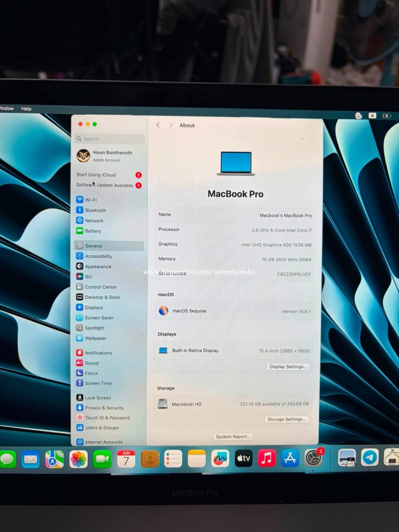The image size is (399, 532).
Task: Click the name value Macbook's MacBook Pro
Action: pos(286,215)
